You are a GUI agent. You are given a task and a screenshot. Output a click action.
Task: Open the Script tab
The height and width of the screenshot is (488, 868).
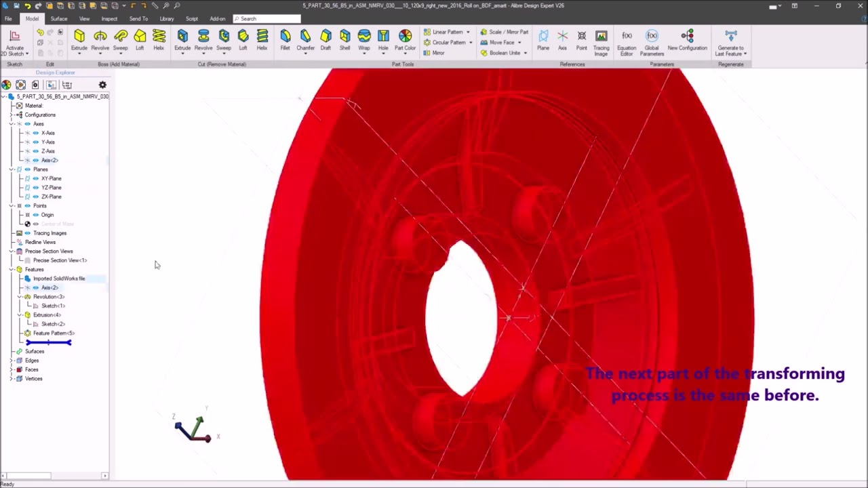point(192,18)
